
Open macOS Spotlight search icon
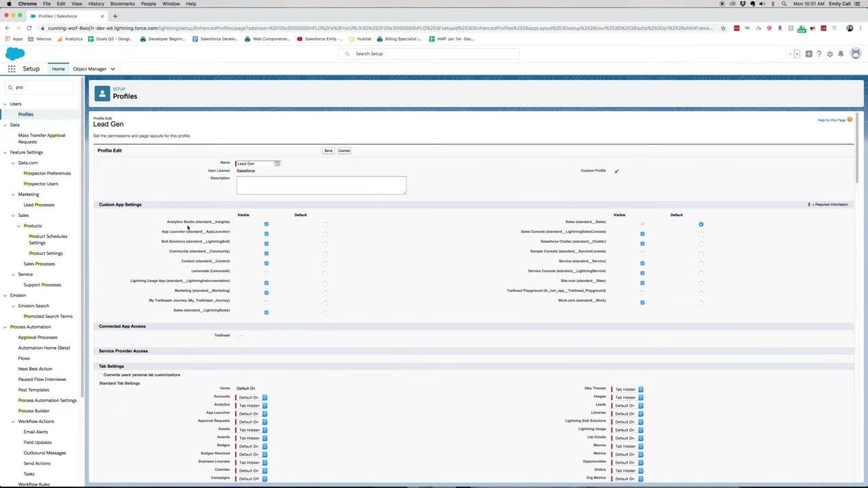click(785, 3)
